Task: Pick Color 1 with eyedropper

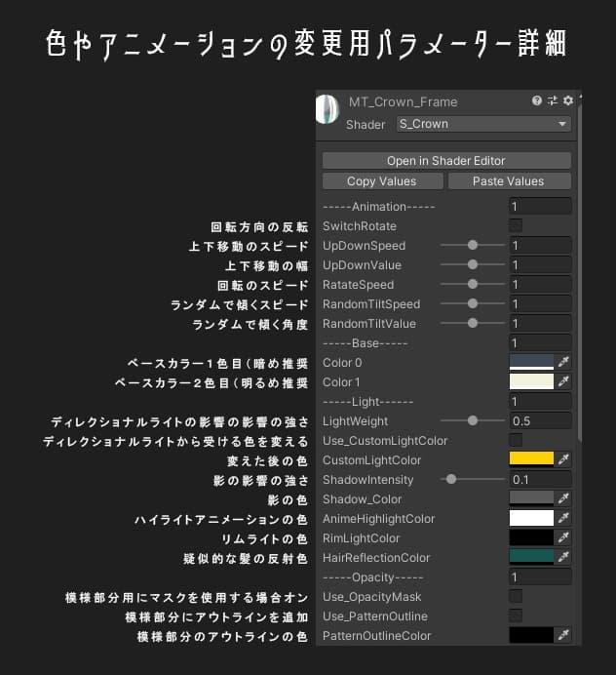Action: pos(563,381)
